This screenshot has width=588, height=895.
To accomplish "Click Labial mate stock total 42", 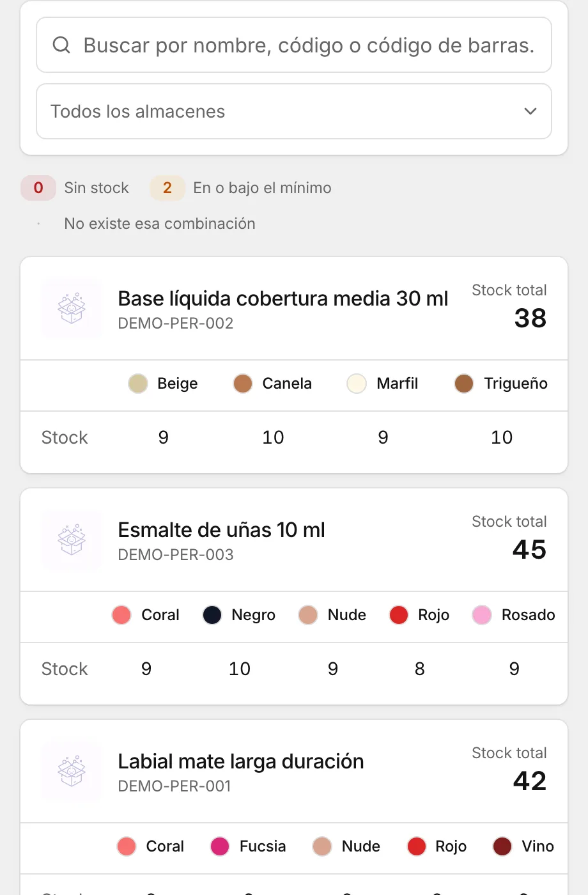I will [x=530, y=781].
